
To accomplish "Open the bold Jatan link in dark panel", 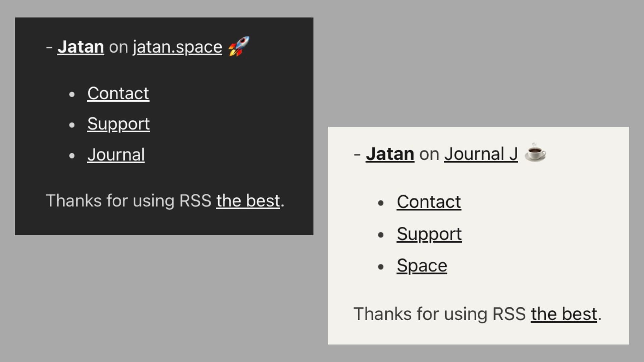I will point(80,47).
